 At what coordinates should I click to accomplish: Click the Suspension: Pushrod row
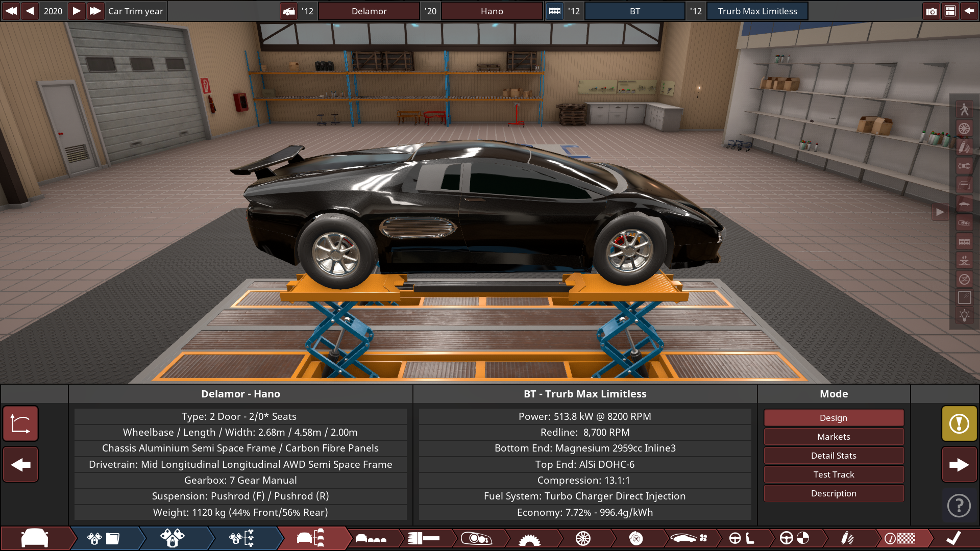(x=240, y=496)
